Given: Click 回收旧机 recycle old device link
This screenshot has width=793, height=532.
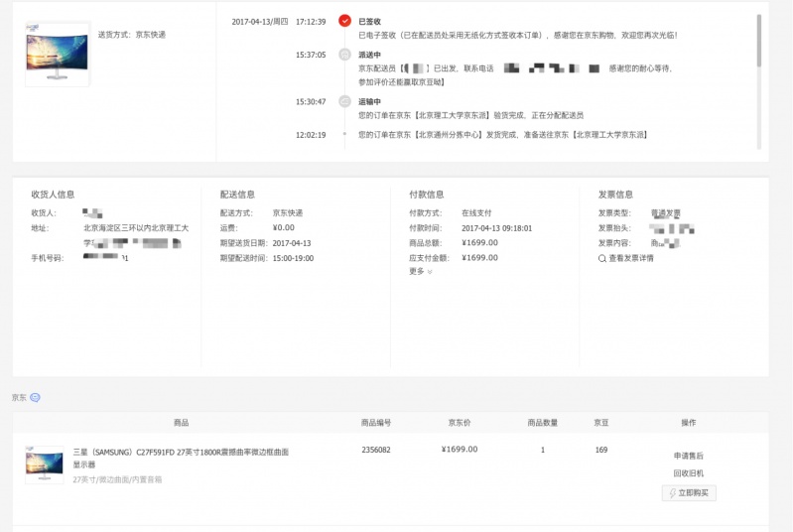Looking at the screenshot, I should [688, 473].
